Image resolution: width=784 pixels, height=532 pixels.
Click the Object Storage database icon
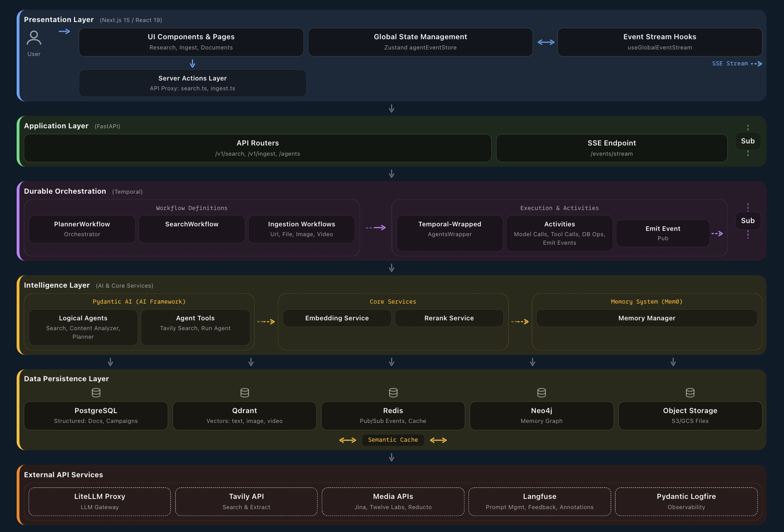[690, 393]
